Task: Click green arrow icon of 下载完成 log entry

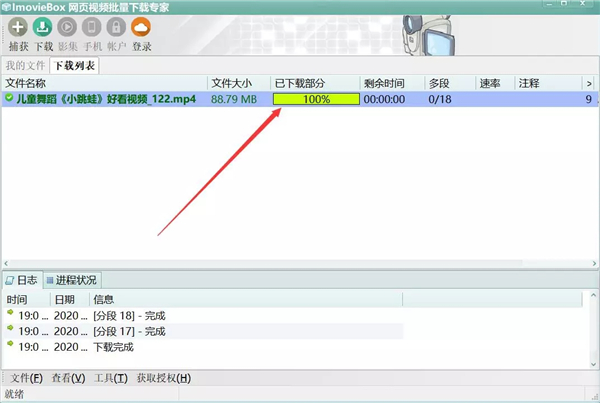Action: coord(11,346)
